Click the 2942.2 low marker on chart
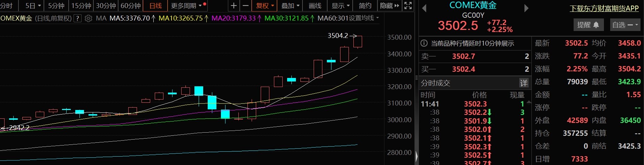Viewport: 644px width, 165px height. click(x=19, y=128)
